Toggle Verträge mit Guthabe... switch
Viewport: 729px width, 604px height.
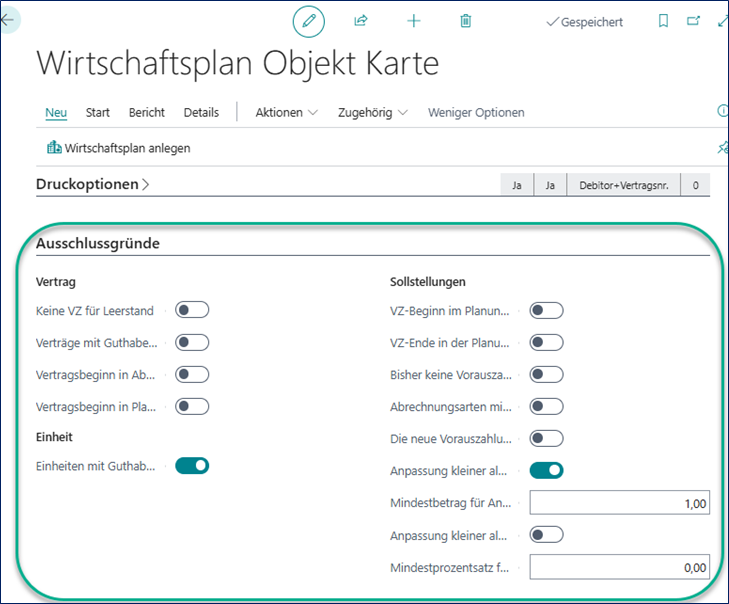tap(192, 342)
